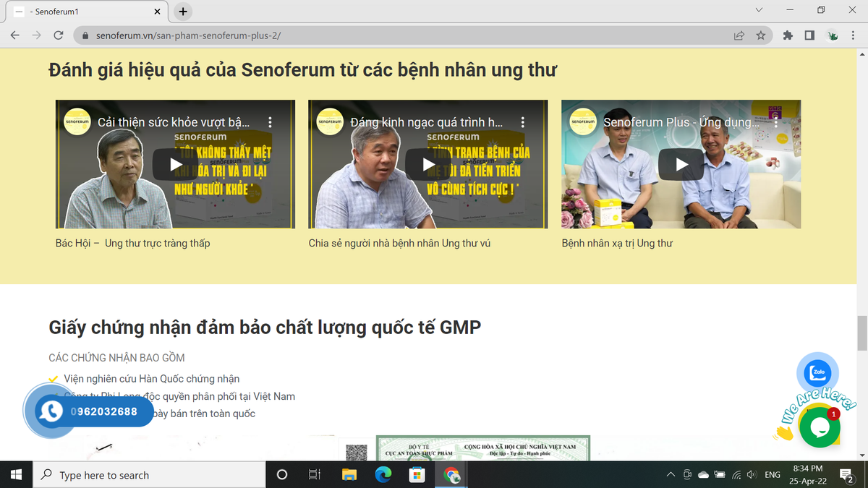Click the phone call icon bubble
This screenshot has width=868, height=488.
pos(49,411)
